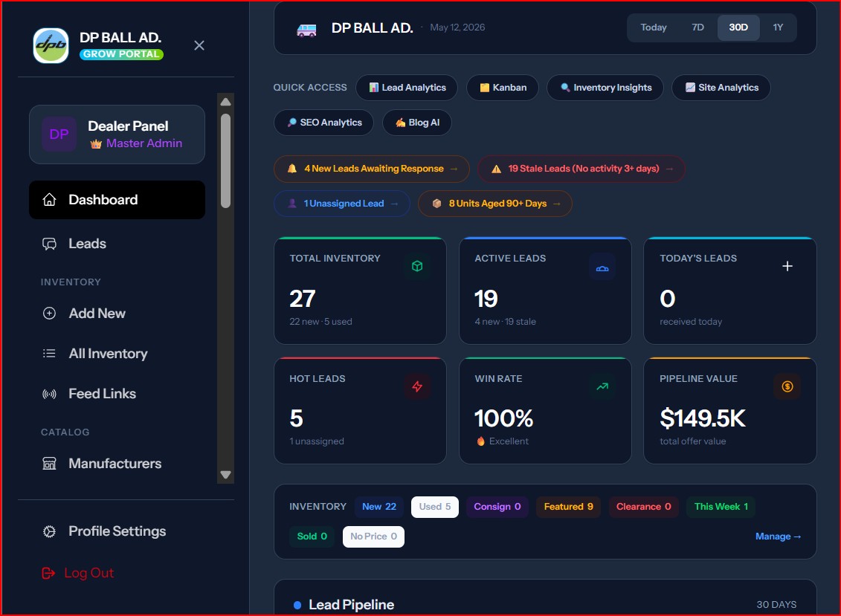Click the Manufacturers storefront icon
Screen dimensions: 841x616
point(49,464)
